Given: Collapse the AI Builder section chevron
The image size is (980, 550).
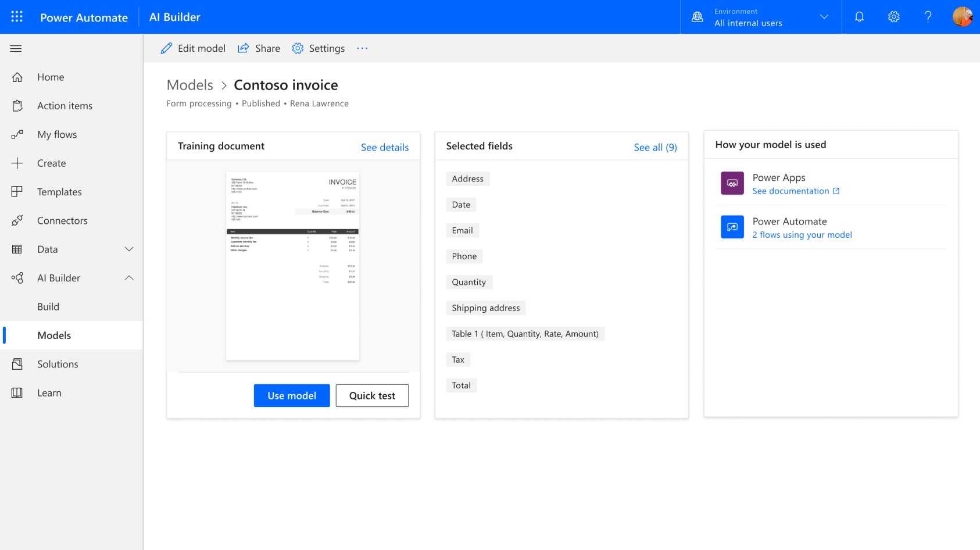Looking at the screenshot, I should click(129, 278).
